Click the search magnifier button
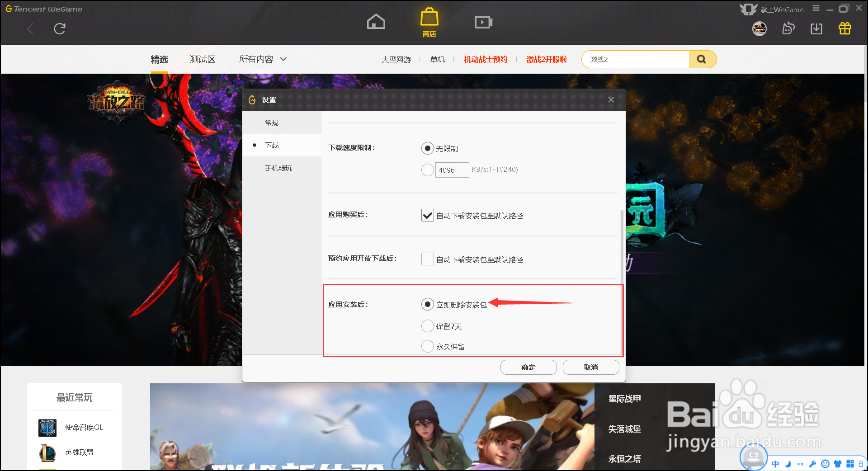 [x=702, y=59]
